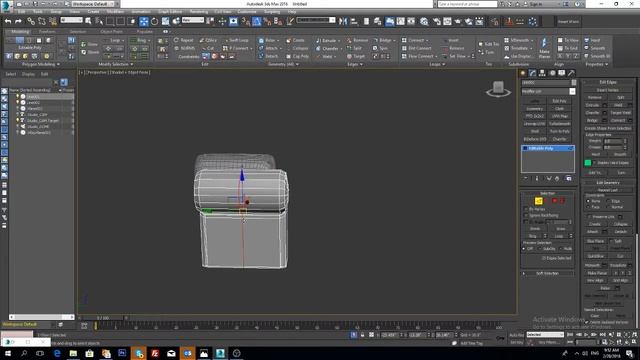The height and width of the screenshot is (360, 640).
Task: Activate the Select and Uniform Scale tool
Action: point(165,21)
